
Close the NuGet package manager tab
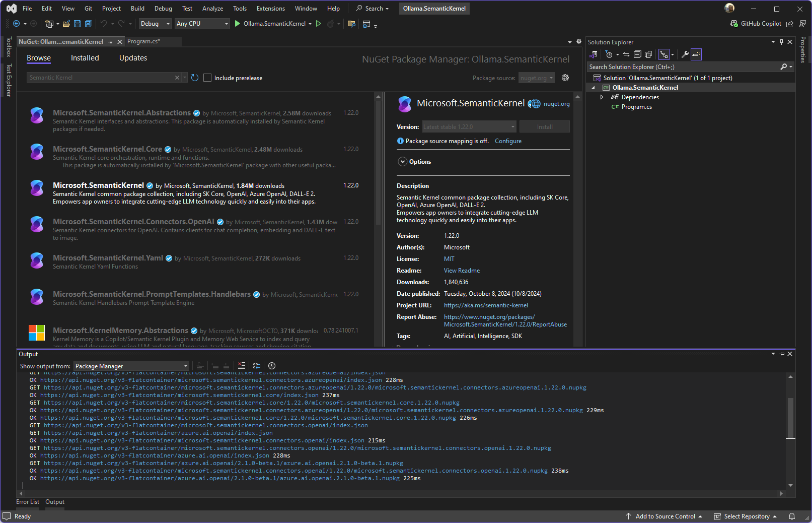(x=120, y=42)
